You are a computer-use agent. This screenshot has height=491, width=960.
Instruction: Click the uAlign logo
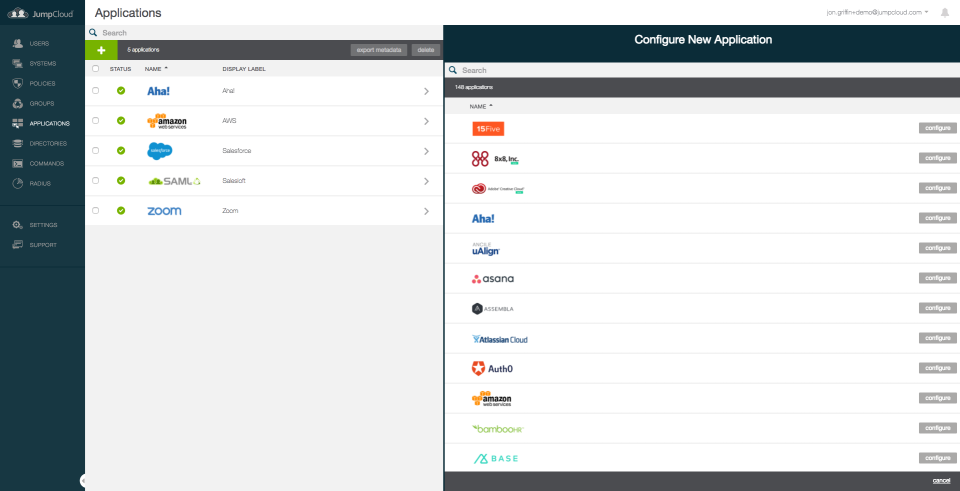tap(486, 249)
